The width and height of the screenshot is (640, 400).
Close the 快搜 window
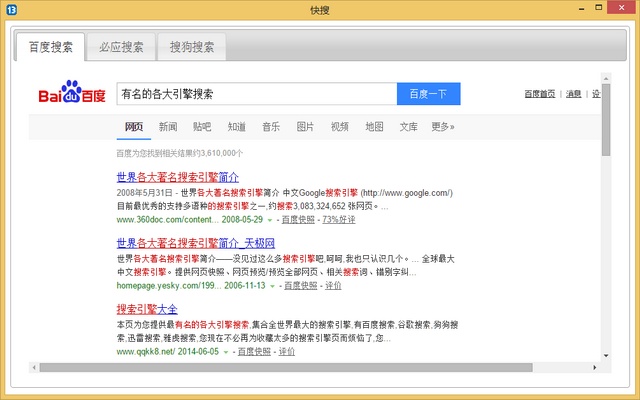click(x=621, y=7)
